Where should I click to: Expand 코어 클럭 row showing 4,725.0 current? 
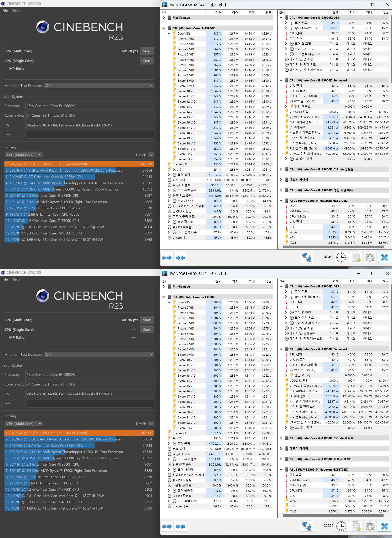click(x=169, y=175)
